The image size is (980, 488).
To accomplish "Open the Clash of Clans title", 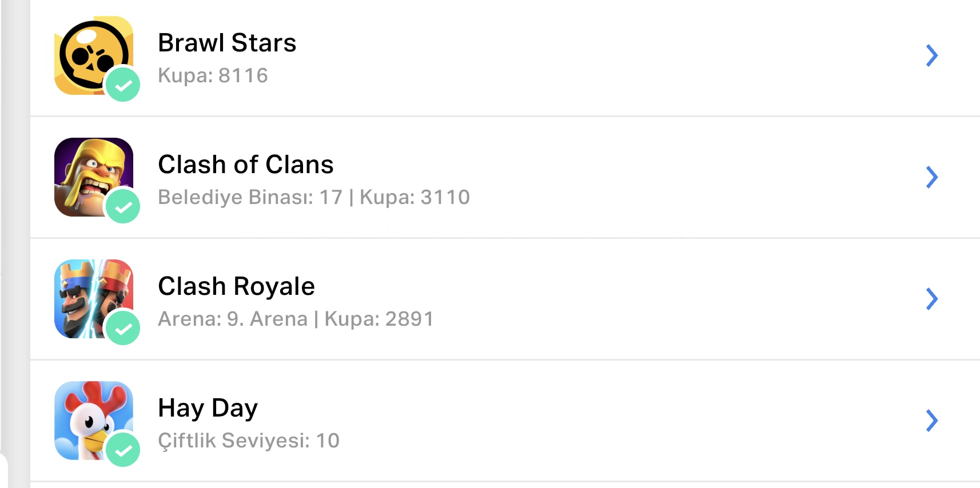I will (246, 165).
